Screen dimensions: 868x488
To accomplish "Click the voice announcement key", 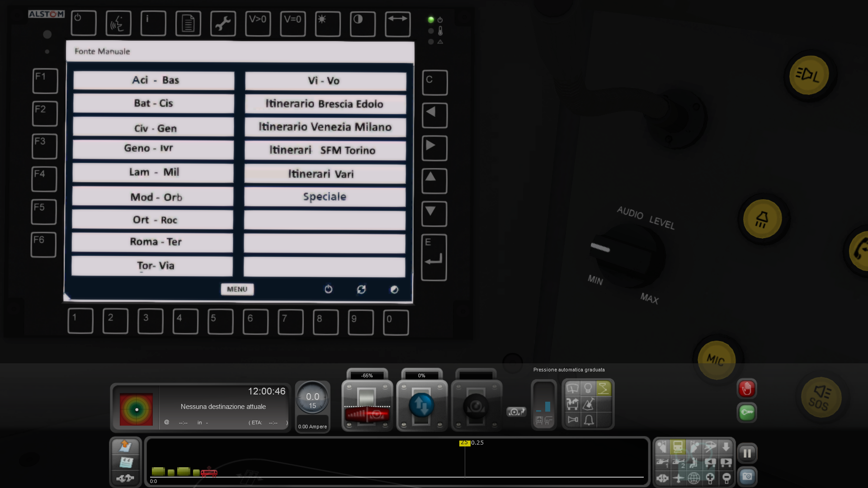I will coord(118,23).
